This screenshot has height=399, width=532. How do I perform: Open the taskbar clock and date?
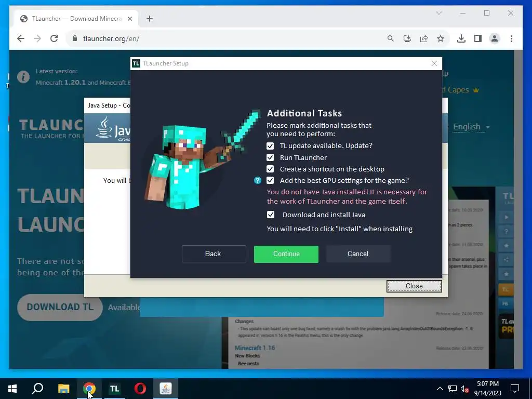[487, 389]
